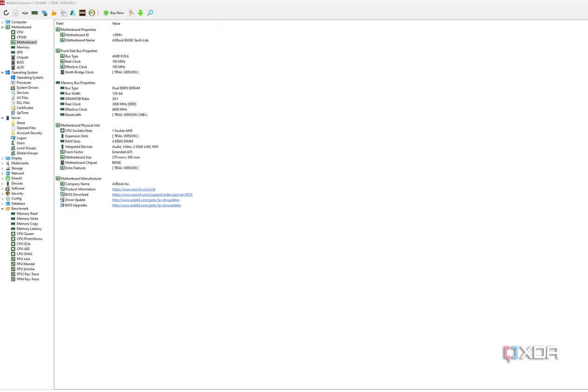Open Account Security under Server
588x392 pixels.
tap(29, 133)
